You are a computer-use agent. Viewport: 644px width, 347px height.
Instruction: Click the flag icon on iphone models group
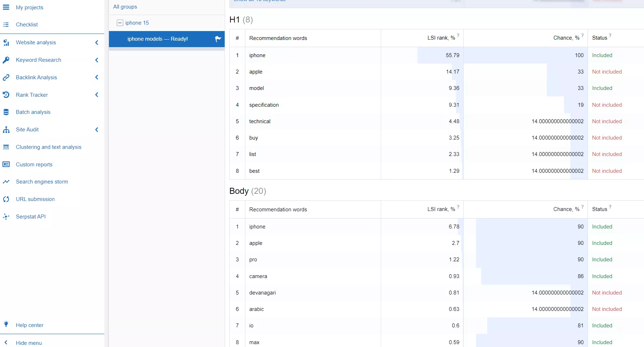(218, 39)
